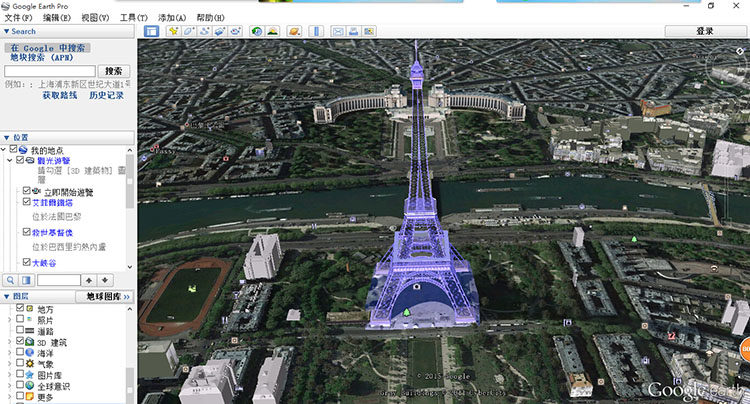Viewport: 750px width, 404px height.
Task: Click the 登录 sign-in button
Action: (x=704, y=31)
